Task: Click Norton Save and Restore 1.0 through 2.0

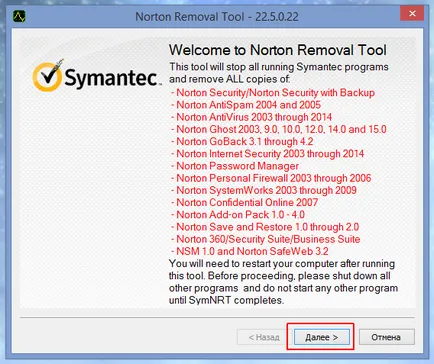Action: pos(265,227)
